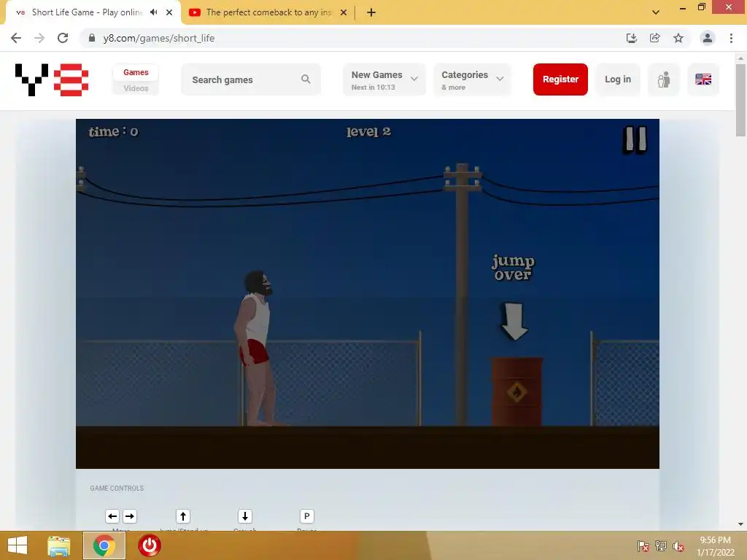Click the down arrow crouch key
Screen dimensions: 747x560
point(245,516)
